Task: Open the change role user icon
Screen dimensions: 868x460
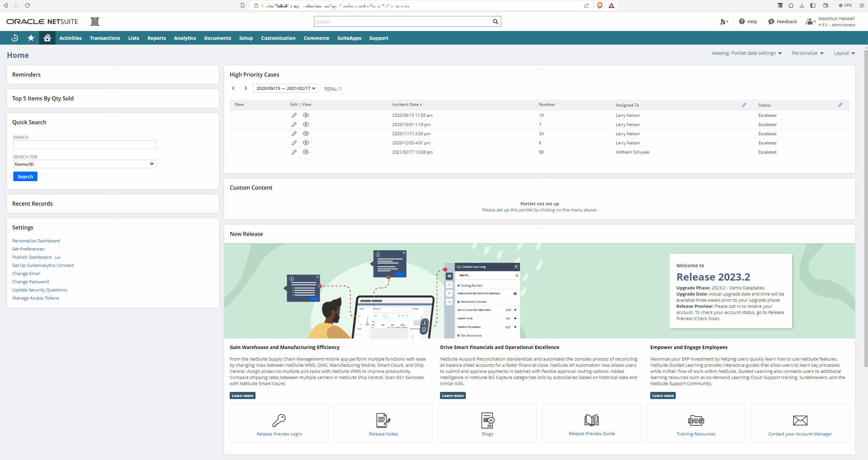Action: coord(810,22)
